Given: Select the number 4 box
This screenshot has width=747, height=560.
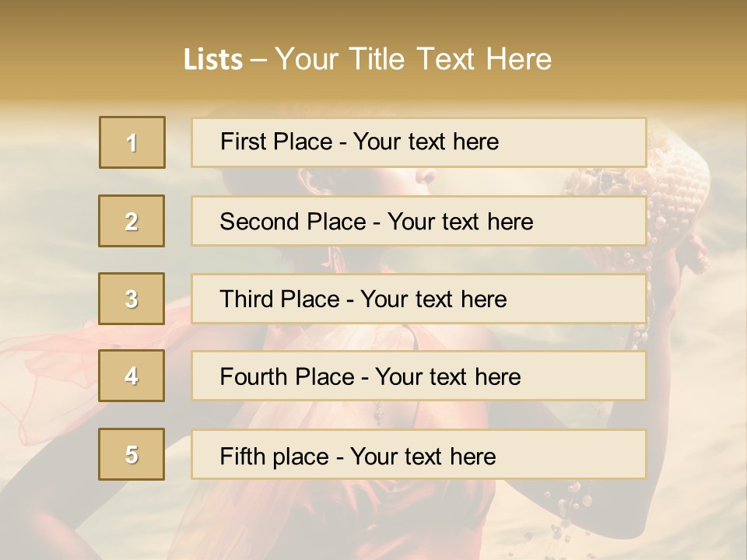Looking at the screenshot, I should (x=132, y=376).
